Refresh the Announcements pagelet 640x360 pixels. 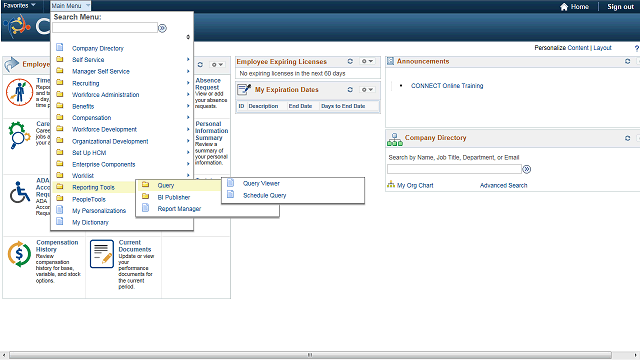pos(627,61)
